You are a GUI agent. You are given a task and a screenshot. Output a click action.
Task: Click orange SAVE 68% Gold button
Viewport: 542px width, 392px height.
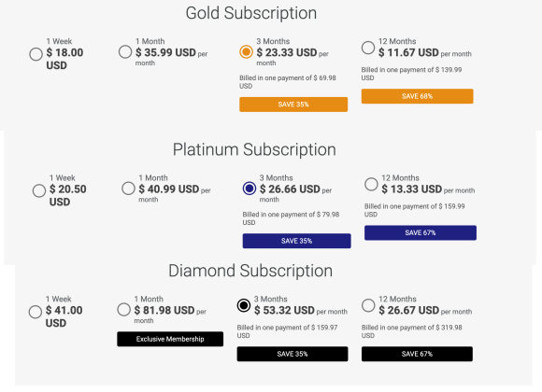[x=417, y=96]
